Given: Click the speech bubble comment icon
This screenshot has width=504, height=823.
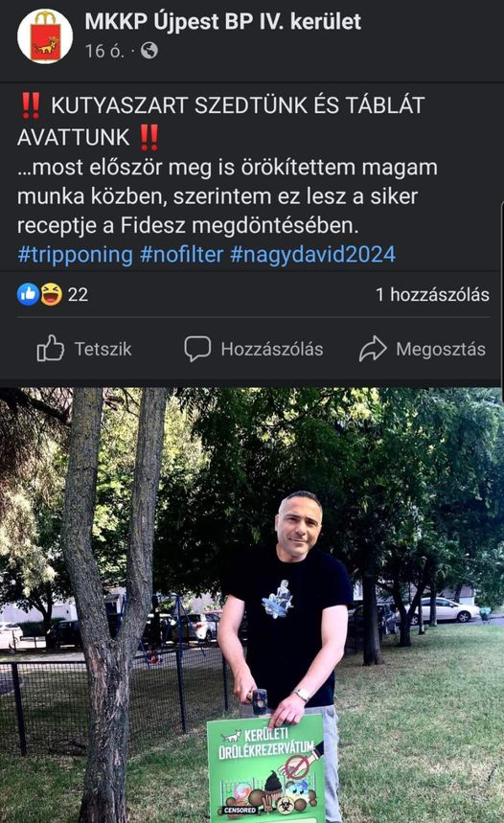Looking at the screenshot, I should click(197, 349).
